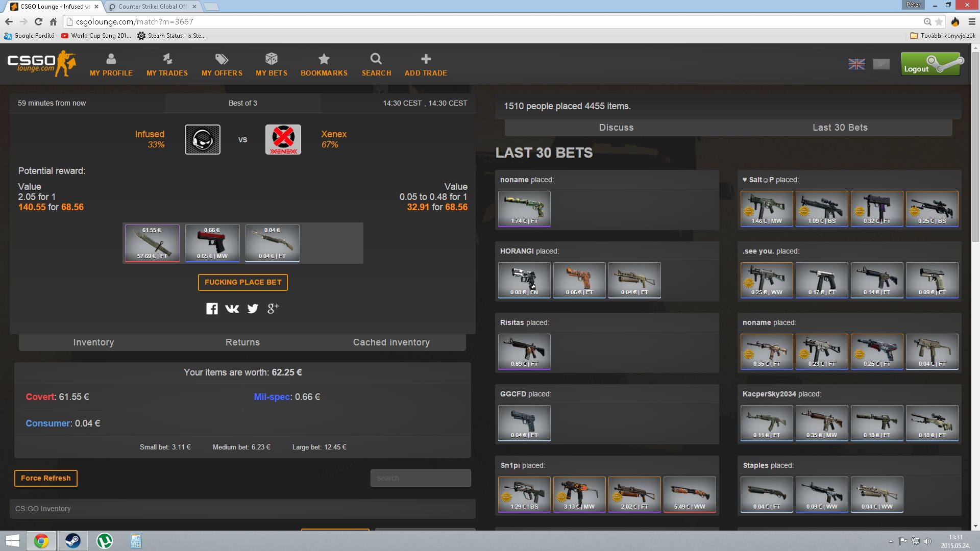
Task: Open uTorrent from the taskbar
Action: coord(105,541)
